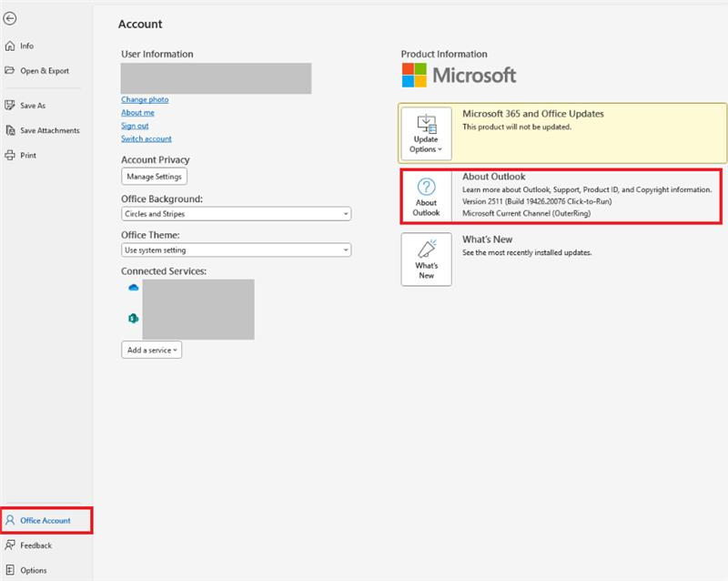Click the OneDrive icon under Connected Services
728x581 pixels.
pyautogui.click(x=133, y=286)
